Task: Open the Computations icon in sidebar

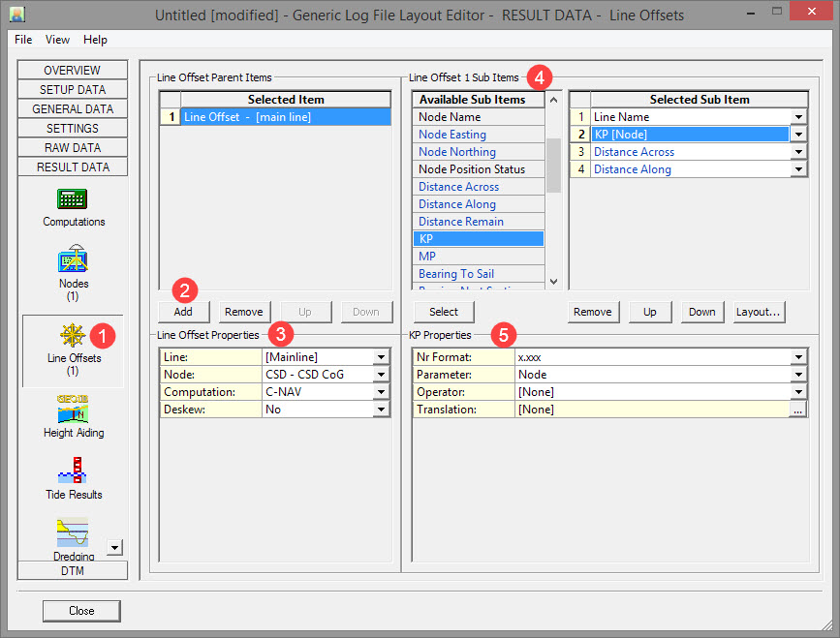Action: [x=73, y=200]
